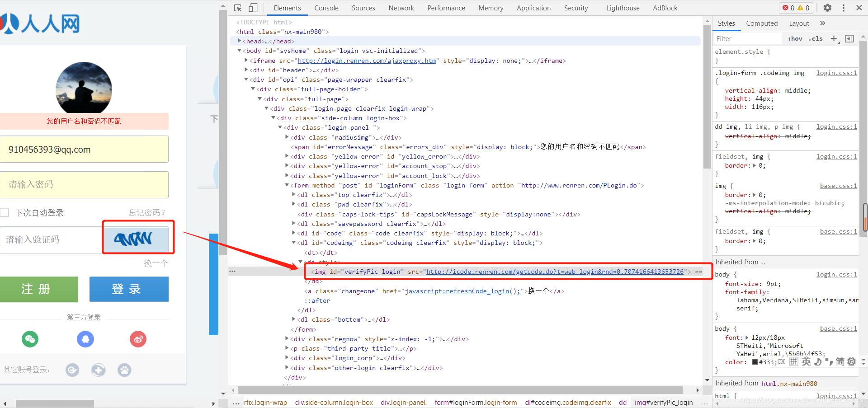Screen dimensions: 868x408
Task: Collapse the body#syshome node
Action: (240, 51)
